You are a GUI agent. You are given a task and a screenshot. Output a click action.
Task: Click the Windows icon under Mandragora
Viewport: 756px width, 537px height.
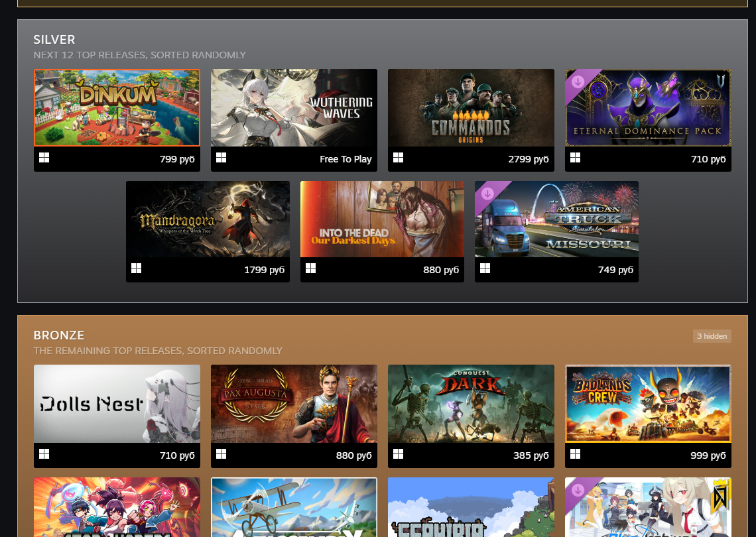(137, 268)
